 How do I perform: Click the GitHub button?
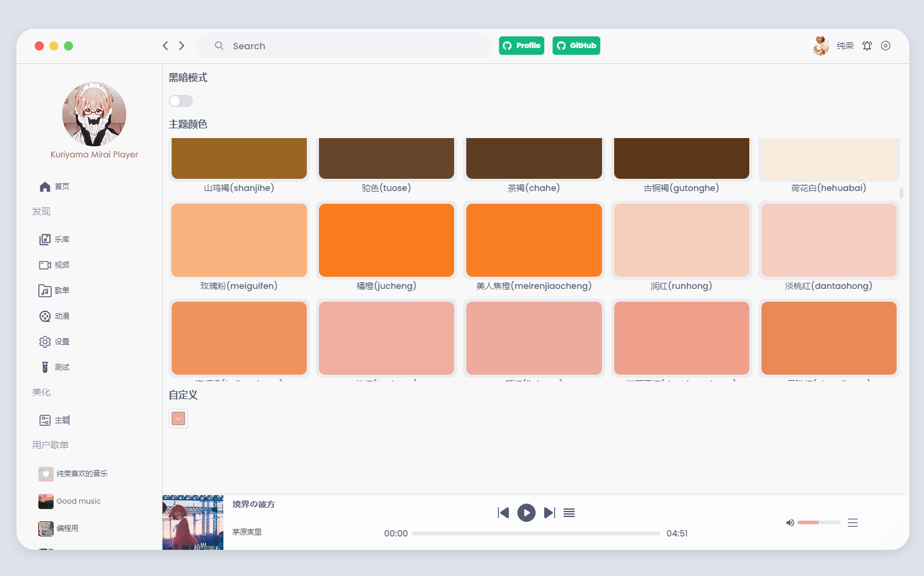point(576,46)
